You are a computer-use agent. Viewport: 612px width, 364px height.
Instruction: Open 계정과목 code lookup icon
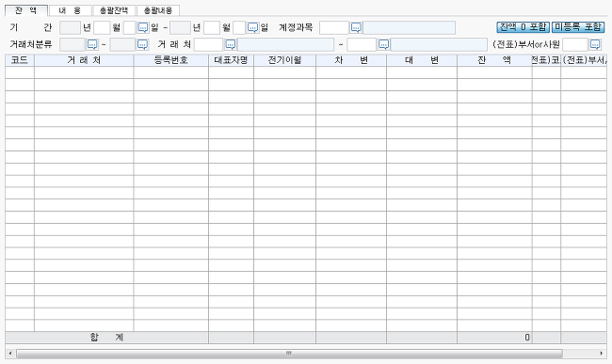point(356,27)
